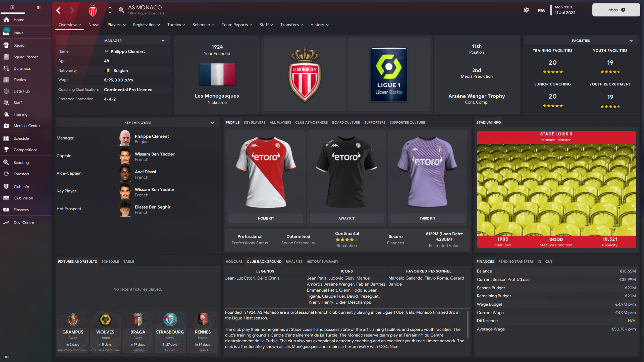Image resolution: width=644 pixels, height=362 pixels.
Task: Click the Scouting magnifier icon
Action: pyautogui.click(x=6, y=163)
